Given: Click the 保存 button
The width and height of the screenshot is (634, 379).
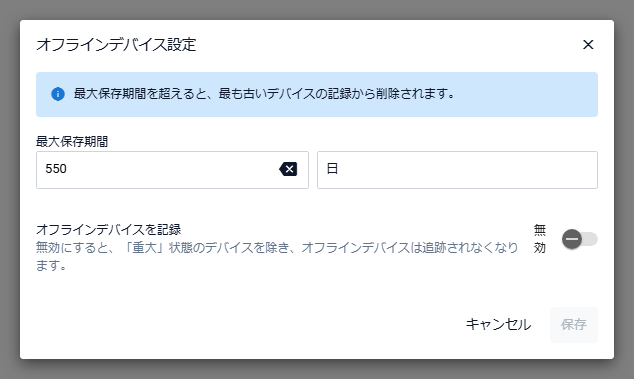Looking at the screenshot, I should (x=573, y=324).
